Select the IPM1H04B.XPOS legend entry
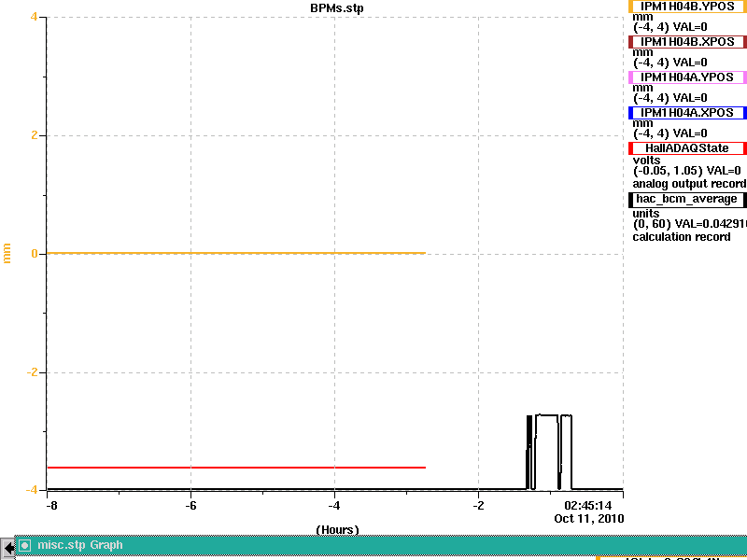Screen dimensions: 747x560 click(687, 42)
